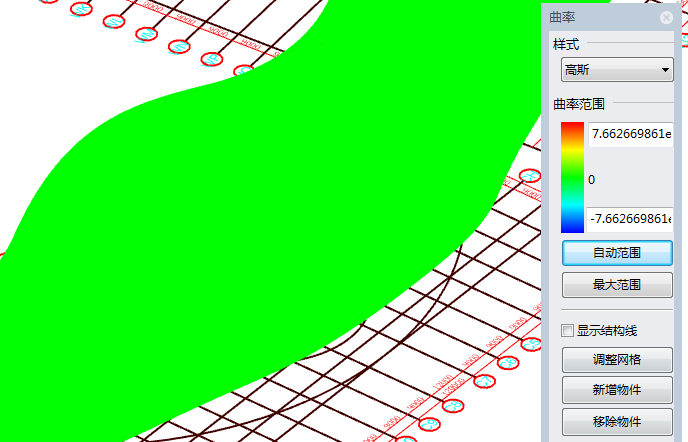Close the 曲率 curvature panel
The width and height of the screenshot is (688, 442).
[x=666, y=17]
